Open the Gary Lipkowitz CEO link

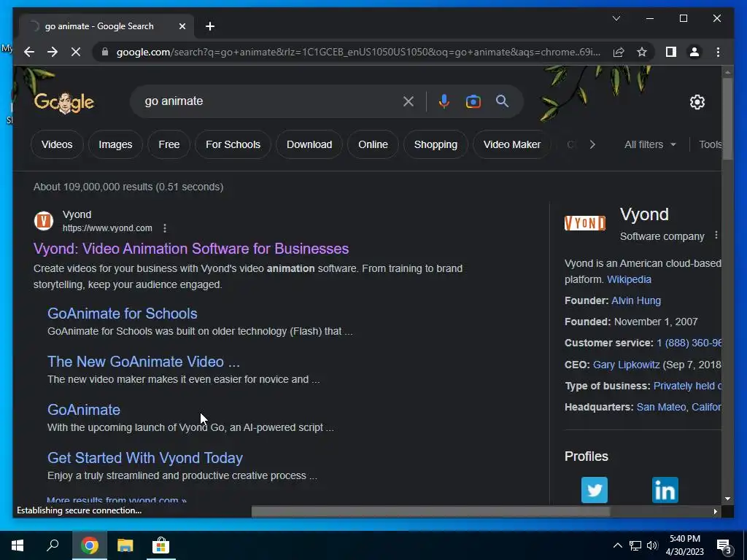pos(626,365)
